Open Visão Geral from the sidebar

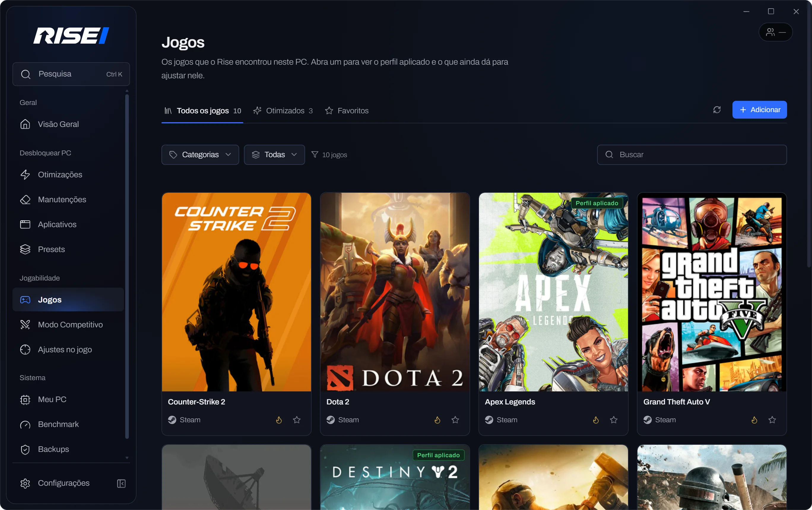[68, 124]
